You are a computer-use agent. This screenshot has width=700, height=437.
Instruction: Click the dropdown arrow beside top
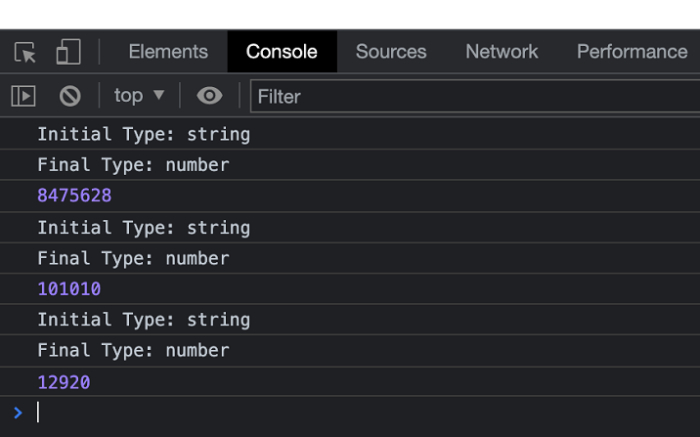pyautogui.click(x=159, y=96)
